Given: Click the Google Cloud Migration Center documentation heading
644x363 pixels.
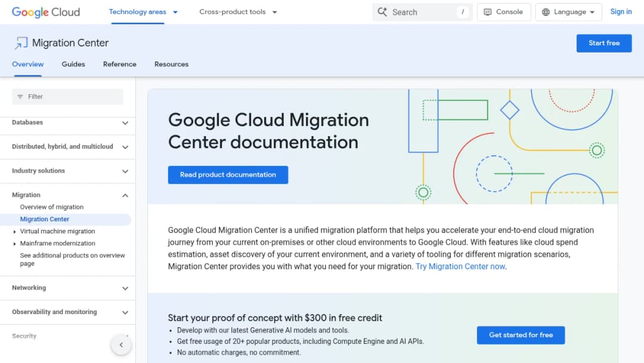Looking at the screenshot, I should click(x=268, y=131).
